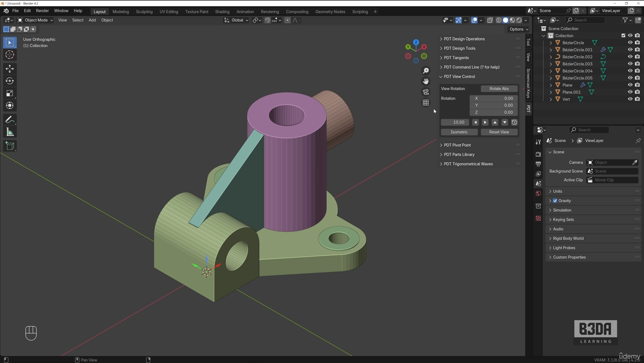Open the Add Cube tool
Screen dimensions: 644x363
(x=10, y=146)
